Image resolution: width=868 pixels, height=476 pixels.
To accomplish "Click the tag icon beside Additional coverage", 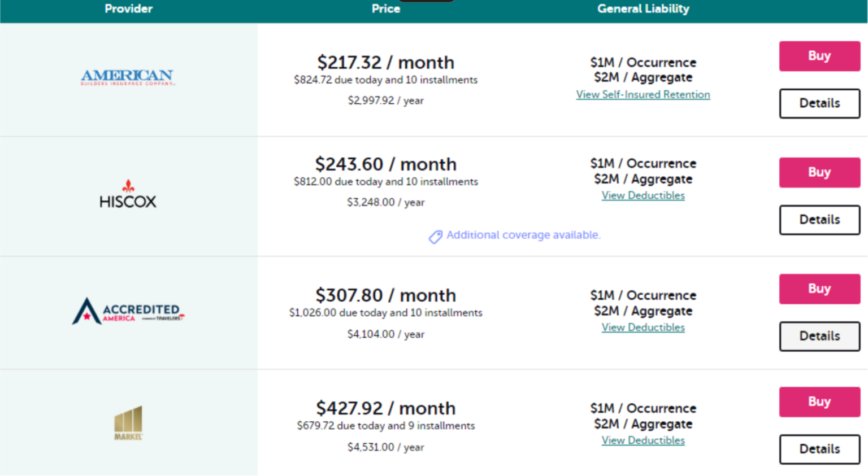I will (x=435, y=237).
